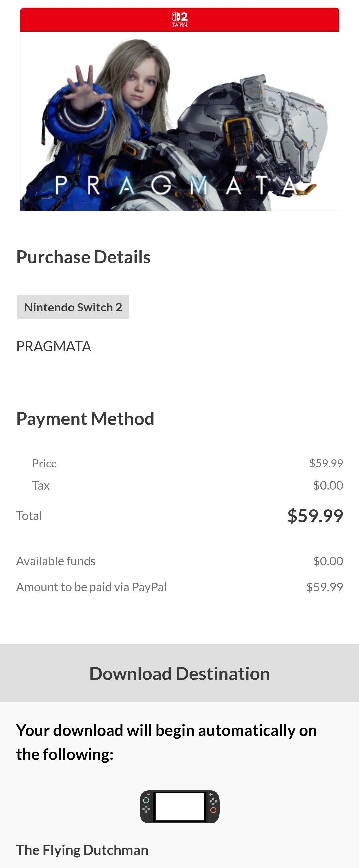The image size is (359, 868).
Task: Click the Price label
Action: 44,464
